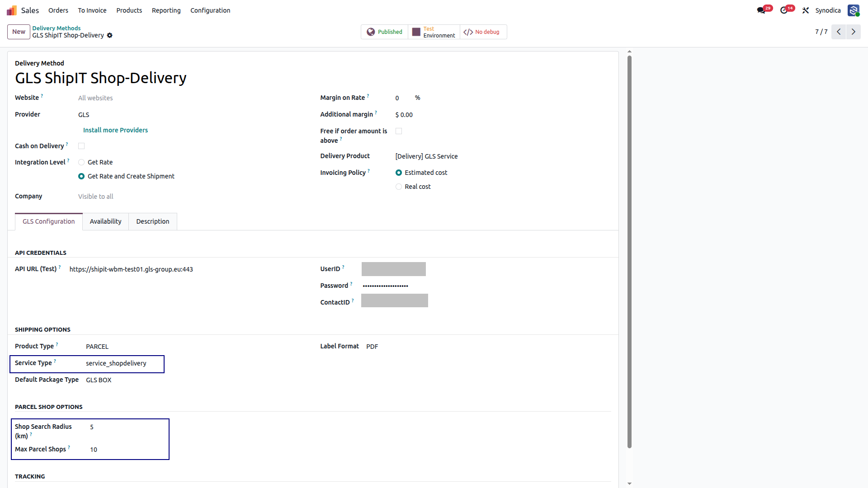The height and width of the screenshot is (488, 868).
Task: Click the form vertical scrollbar
Action: click(x=629, y=252)
